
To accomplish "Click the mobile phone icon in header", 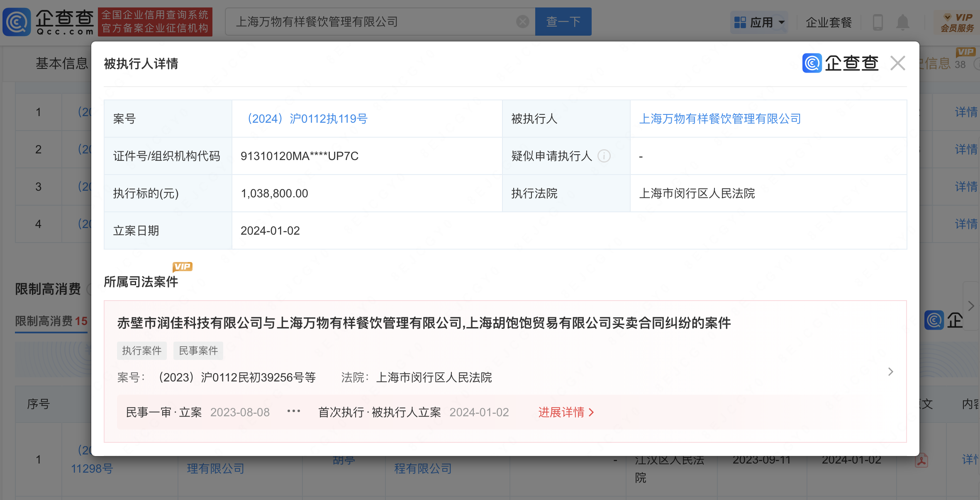I will coord(878,22).
